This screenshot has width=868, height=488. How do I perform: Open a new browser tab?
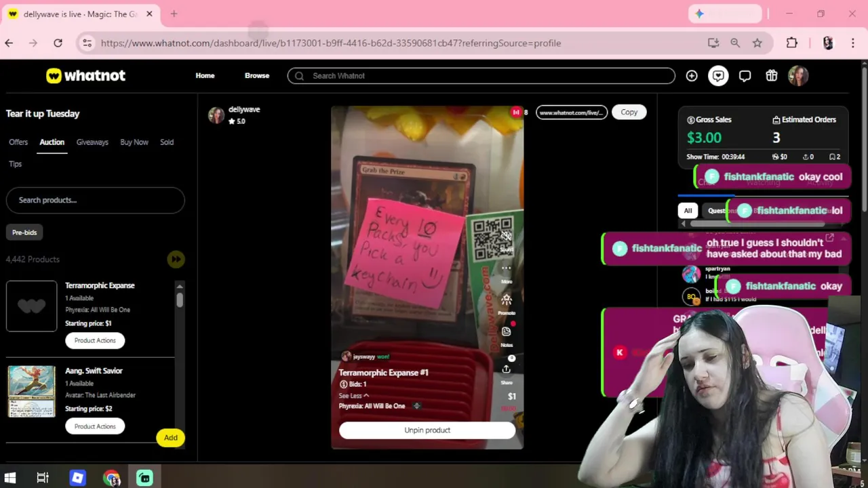pos(174,14)
